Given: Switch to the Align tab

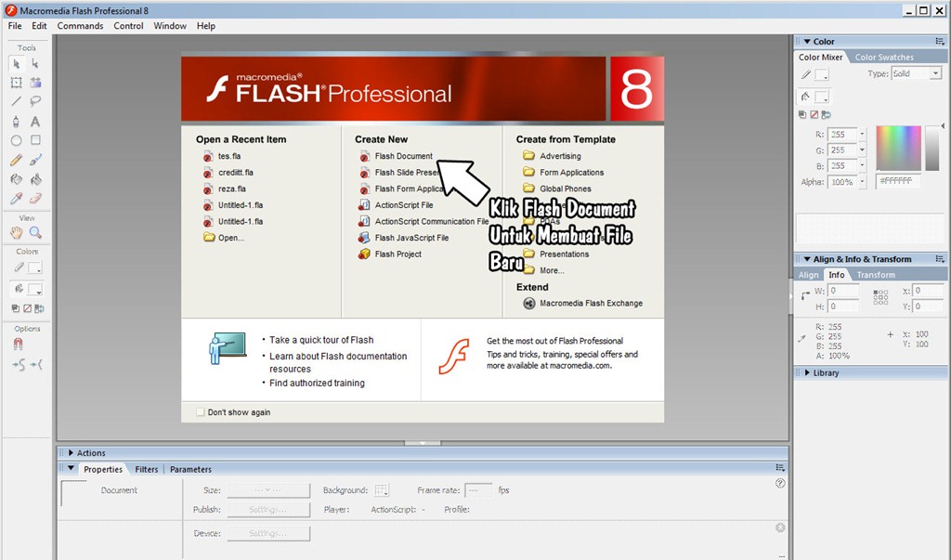Looking at the screenshot, I should point(809,275).
